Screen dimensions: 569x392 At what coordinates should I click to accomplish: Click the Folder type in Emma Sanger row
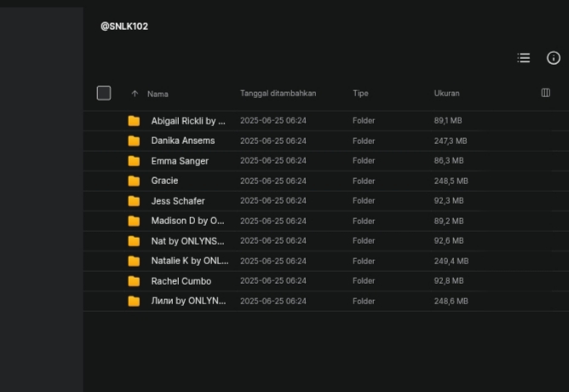(364, 160)
